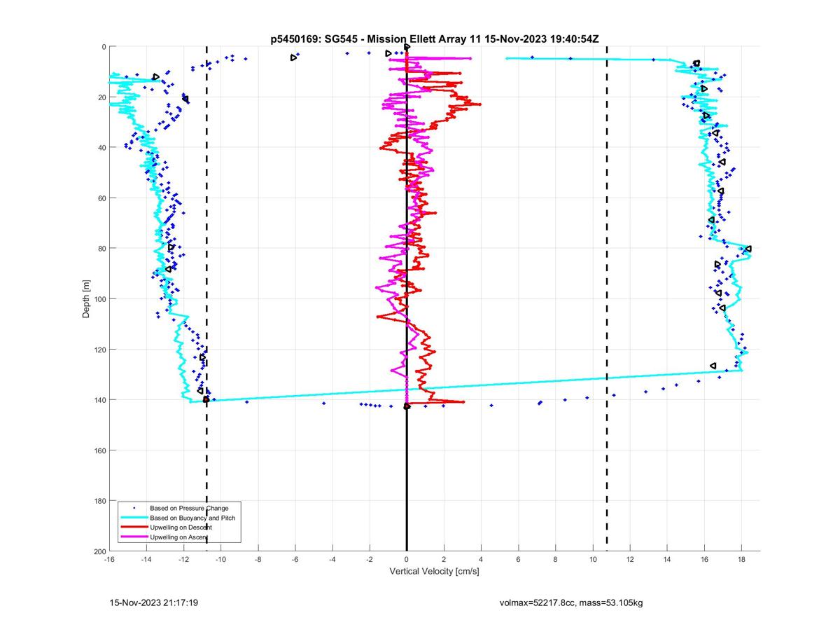Click legend entry 'Based on Buoyancy and Pitch'
Viewport: 840px width, 620px height.
(x=193, y=517)
